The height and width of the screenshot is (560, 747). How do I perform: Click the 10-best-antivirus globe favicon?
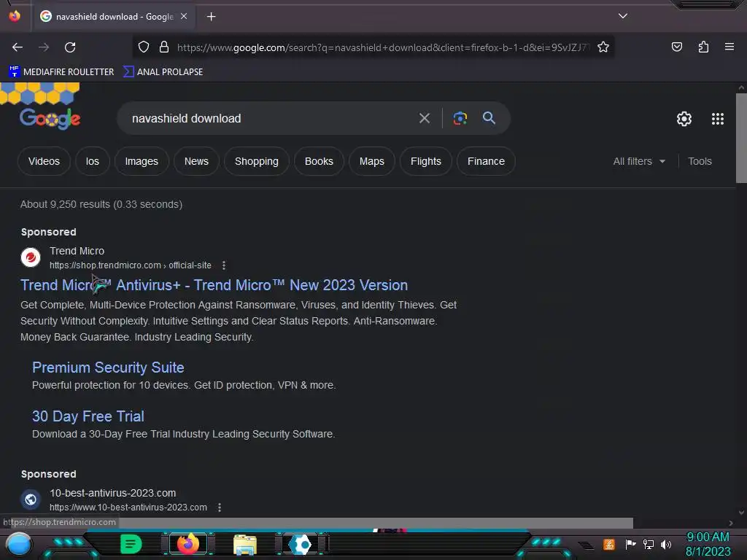(x=31, y=499)
